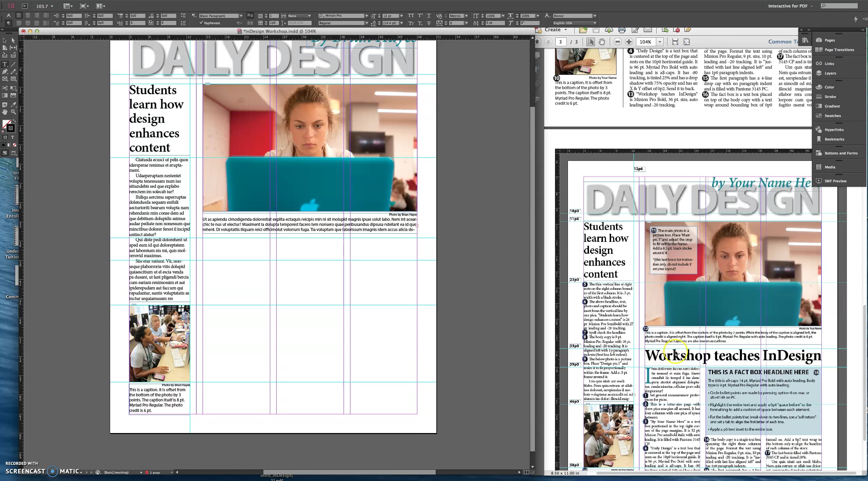Open the Buttons and Forms panel
Image resolution: width=868 pixels, height=481 pixels.
pyautogui.click(x=839, y=153)
